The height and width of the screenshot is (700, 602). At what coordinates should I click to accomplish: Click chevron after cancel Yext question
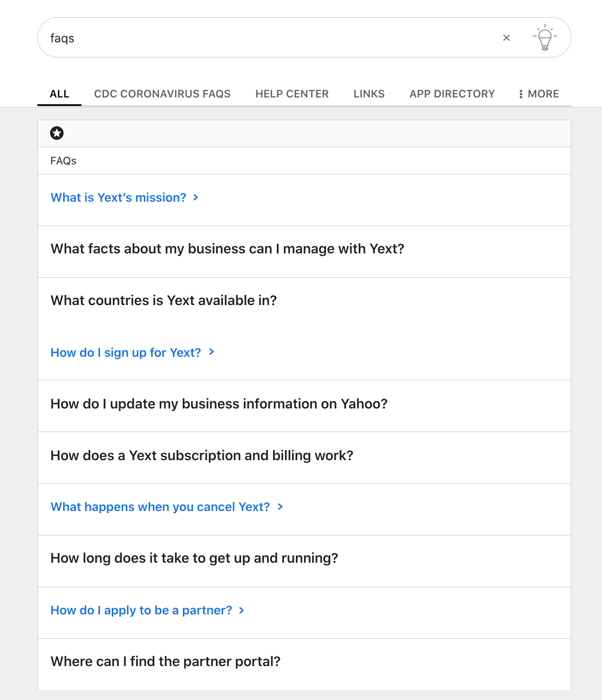[x=280, y=507]
